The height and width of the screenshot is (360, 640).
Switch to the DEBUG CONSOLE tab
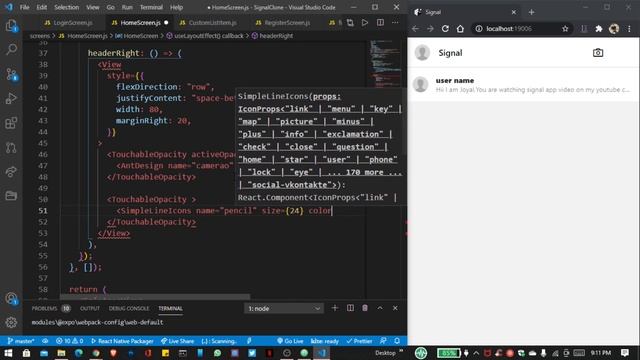coord(129,309)
